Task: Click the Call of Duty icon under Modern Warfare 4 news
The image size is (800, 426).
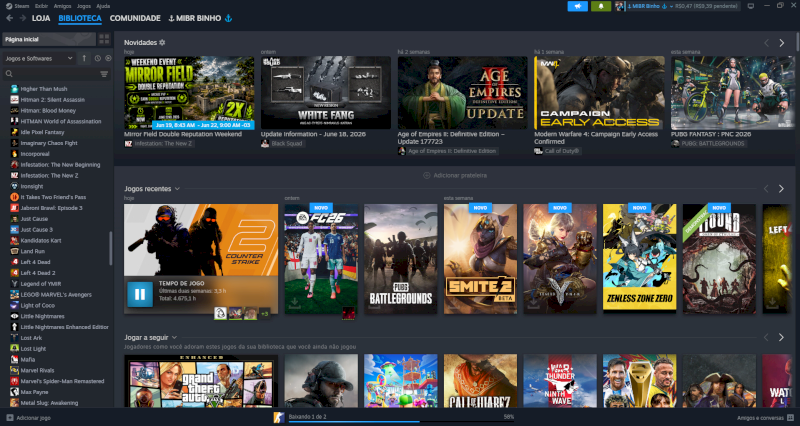Action: coord(538,151)
